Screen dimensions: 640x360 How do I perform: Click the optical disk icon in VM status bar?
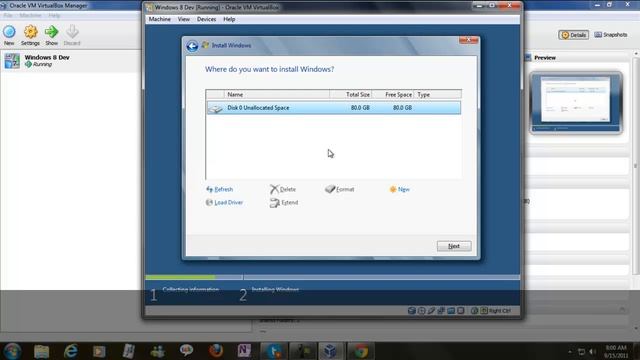(x=422, y=311)
